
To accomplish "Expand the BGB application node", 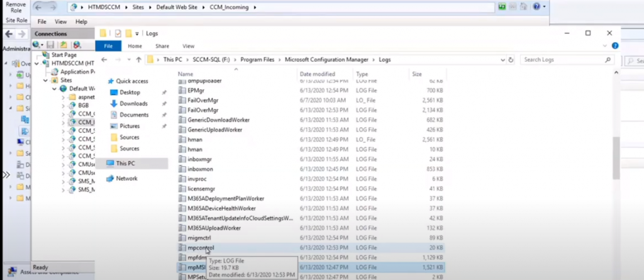I will point(63,105).
